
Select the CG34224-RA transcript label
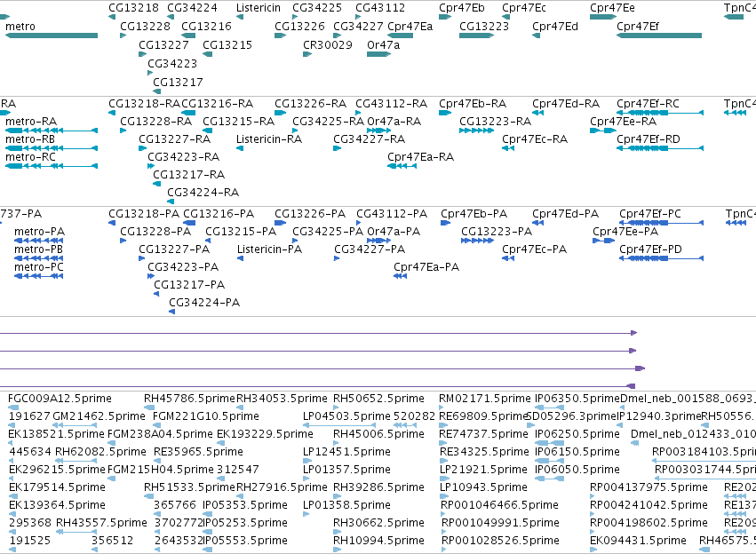pyautogui.click(x=203, y=193)
